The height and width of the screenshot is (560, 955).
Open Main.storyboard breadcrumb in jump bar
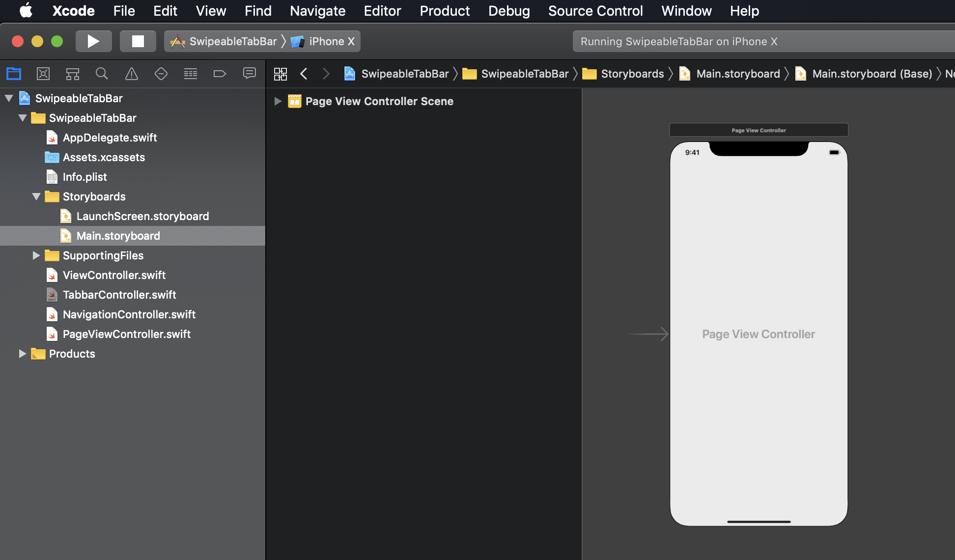738,74
